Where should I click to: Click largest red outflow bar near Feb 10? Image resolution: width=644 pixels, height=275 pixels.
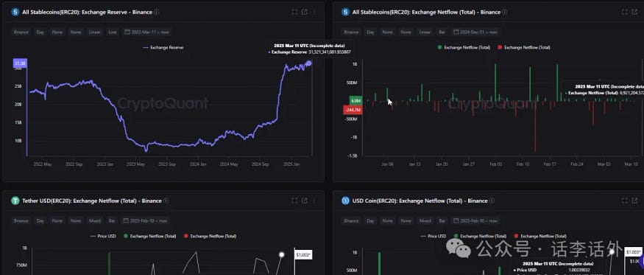pyautogui.click(x=535, y=126)
